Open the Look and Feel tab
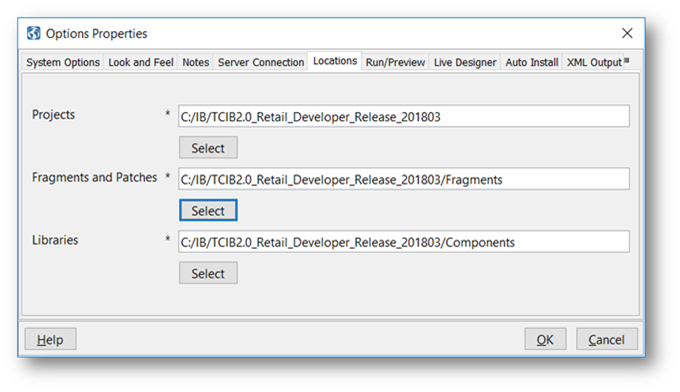 click(141, 62)
